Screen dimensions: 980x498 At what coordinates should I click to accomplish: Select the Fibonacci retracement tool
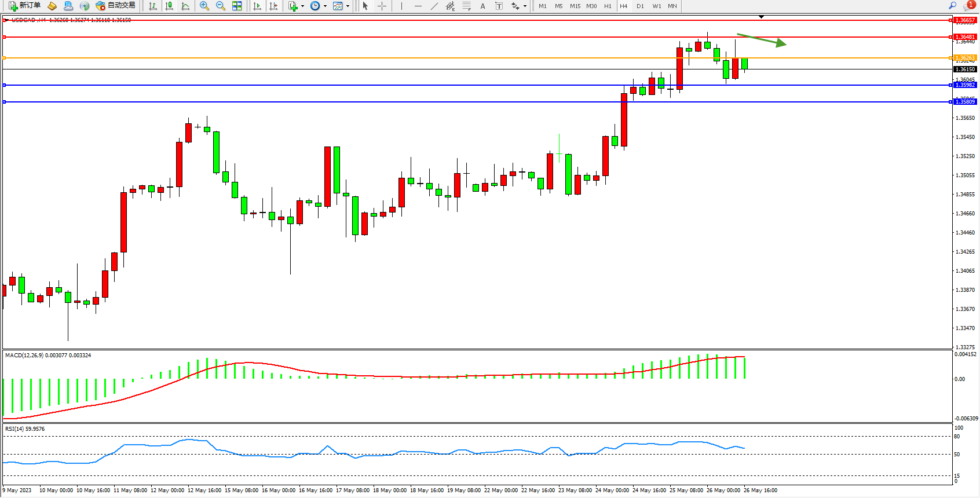pos(467,6)
